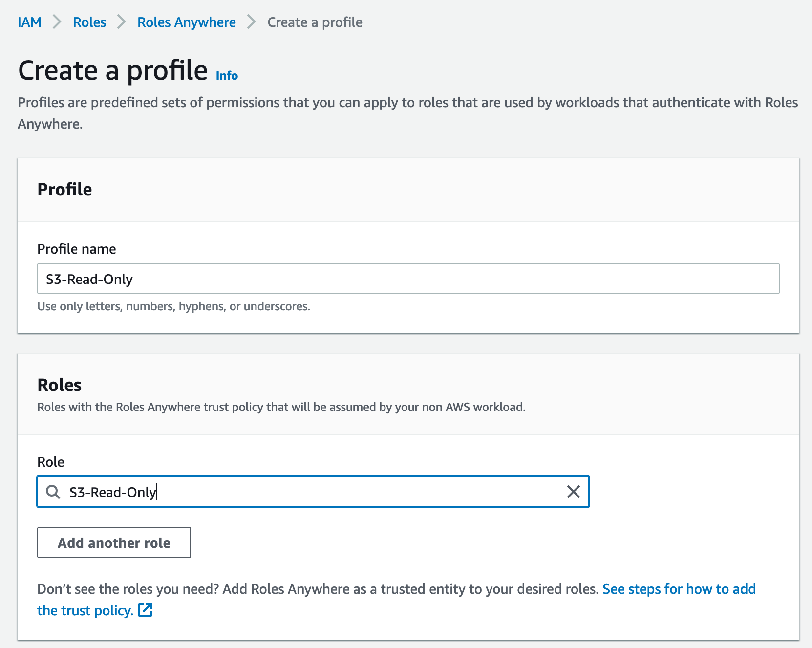Navigate to IAM via the breadcrumb

pos(29,22)
